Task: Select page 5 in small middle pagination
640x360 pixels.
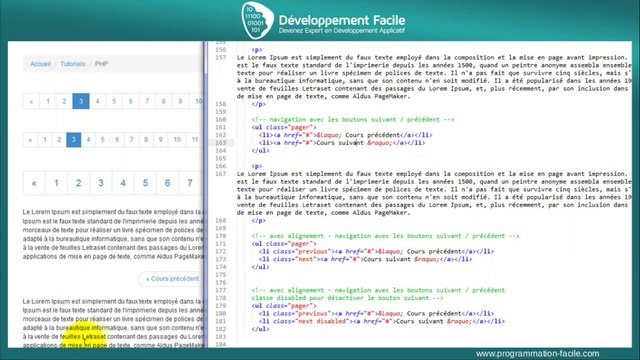Action: pyautogui.click(x=102, y=140)
